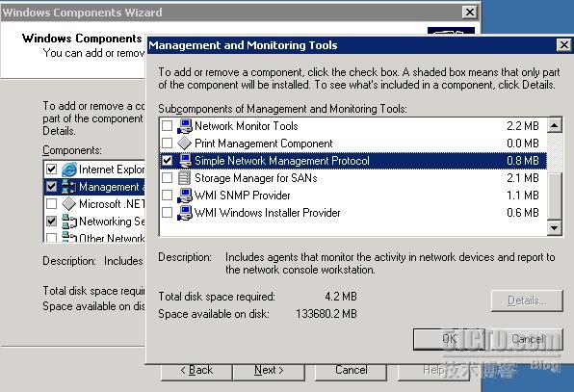This screenshot has width=574, height=392.
Task: Click the Back button in Components Wizard
Action: [x=196, y=371]
